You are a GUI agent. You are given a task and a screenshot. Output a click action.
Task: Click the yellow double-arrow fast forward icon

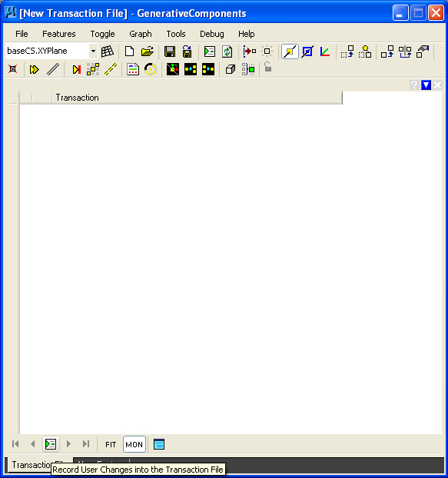(x=34, y=69)
